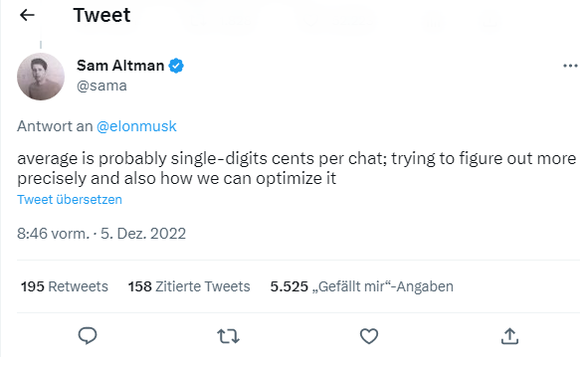588x365 pixels.
Task: Click the Antwort an label text
Action: coord(55,126)
